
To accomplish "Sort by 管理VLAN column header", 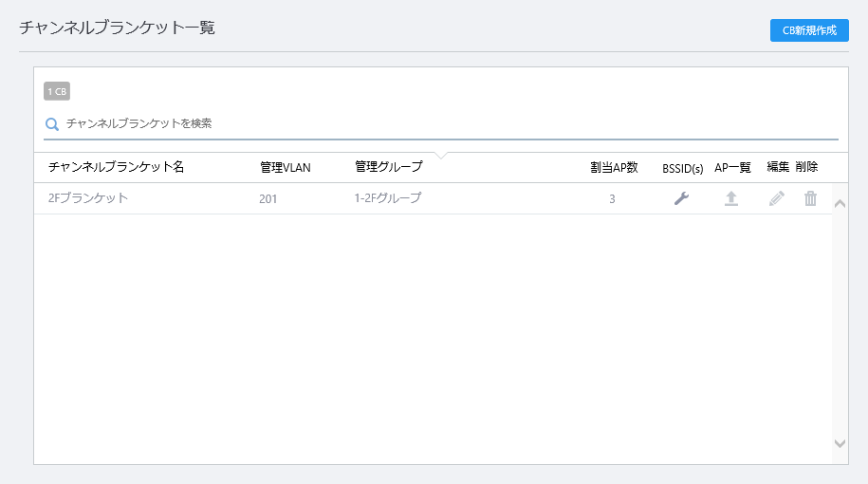I will click(286, 167).
